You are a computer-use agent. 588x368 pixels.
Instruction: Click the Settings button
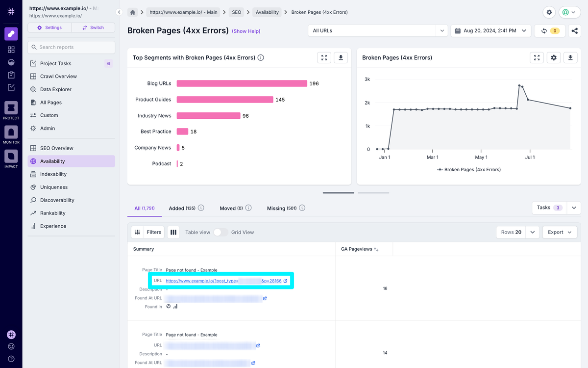point(49,27)
